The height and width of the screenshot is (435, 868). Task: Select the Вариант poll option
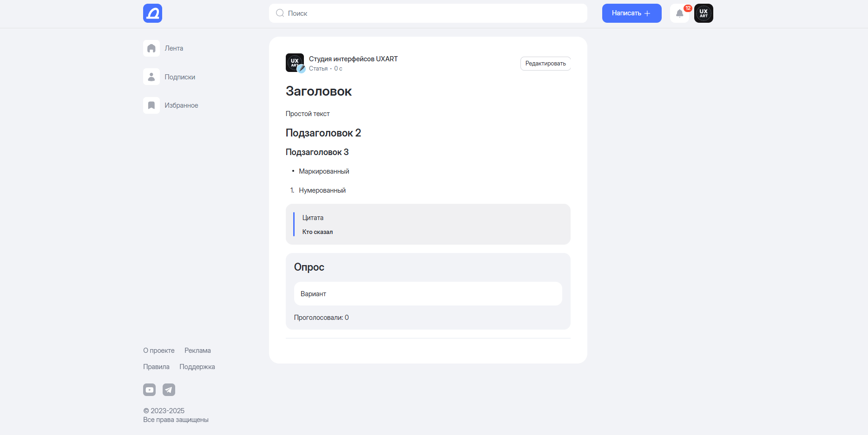click(427, 294)
